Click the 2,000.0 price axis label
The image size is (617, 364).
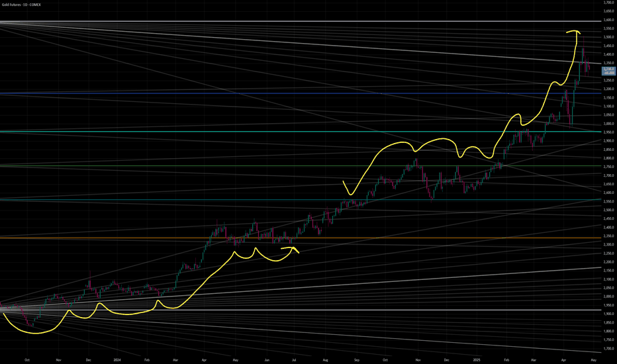click(609, 296)
